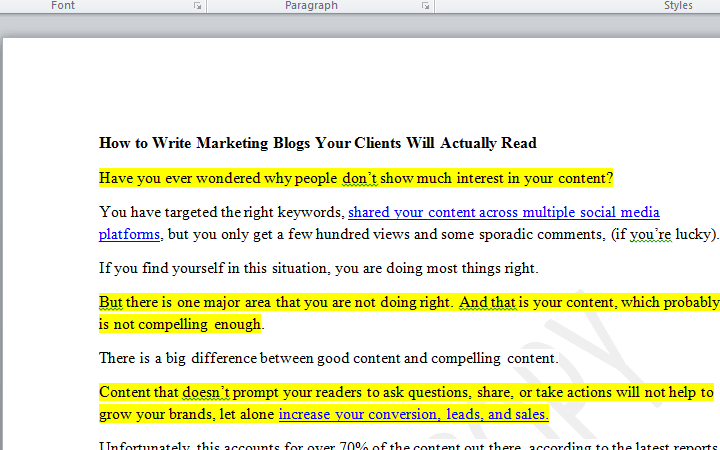The width and height of the screenshot is (720, 450).
Task: Click the squiggle-underlined word 'don't'
Action: point(360,178)
